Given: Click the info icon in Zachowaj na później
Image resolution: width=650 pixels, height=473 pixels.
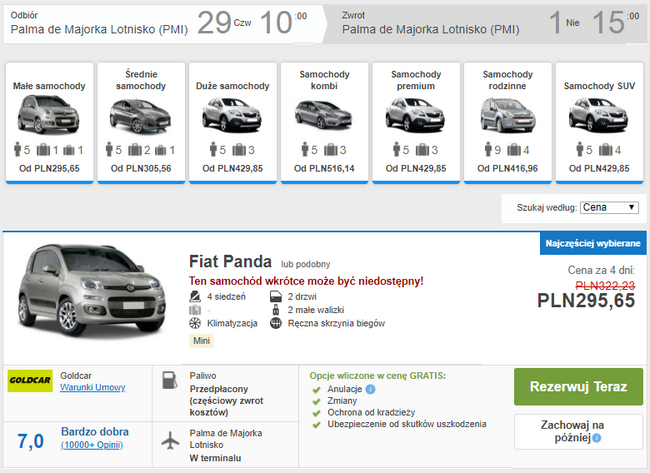Looking at the screenshot, I should click(597, 438).
